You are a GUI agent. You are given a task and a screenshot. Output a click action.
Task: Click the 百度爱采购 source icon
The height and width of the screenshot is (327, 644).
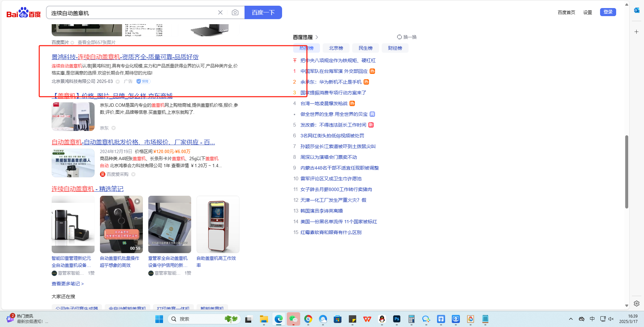pos(103,174)
